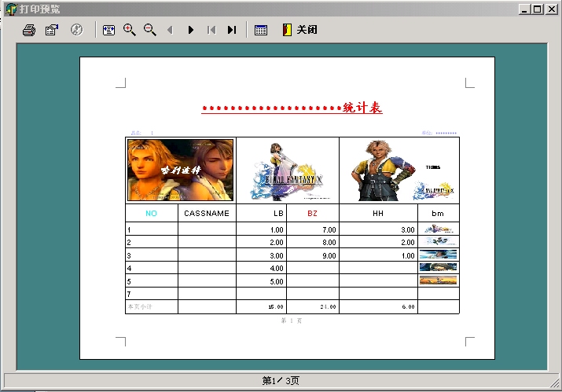Image resolution: width=562 pixels, height=392 pixels.
Task: Click the Print icon in toolbar
Action: point(29,30)
